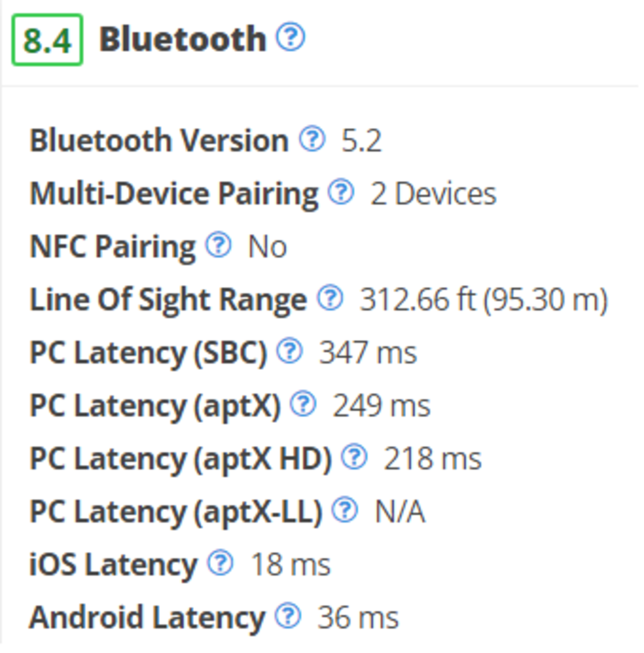This screenshot has width=644, height=653.
Task: Click the Multi-Device Pairing help icon
Action: tap(341, 192)
